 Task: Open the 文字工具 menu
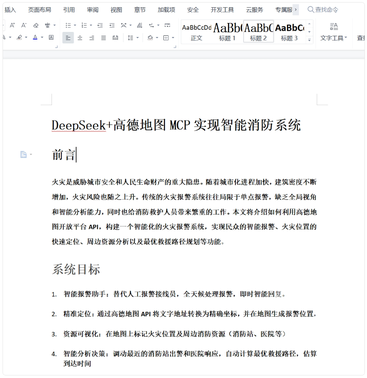[334, 32]
